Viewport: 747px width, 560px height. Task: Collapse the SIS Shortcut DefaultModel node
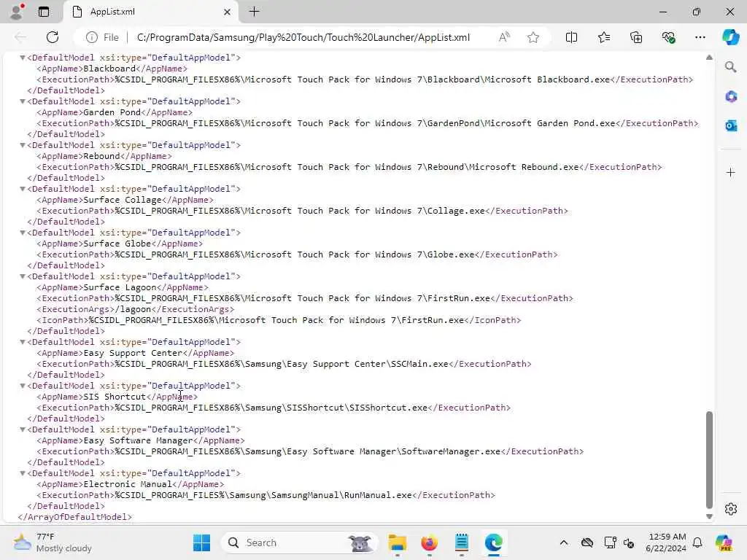tap(22, 386)
